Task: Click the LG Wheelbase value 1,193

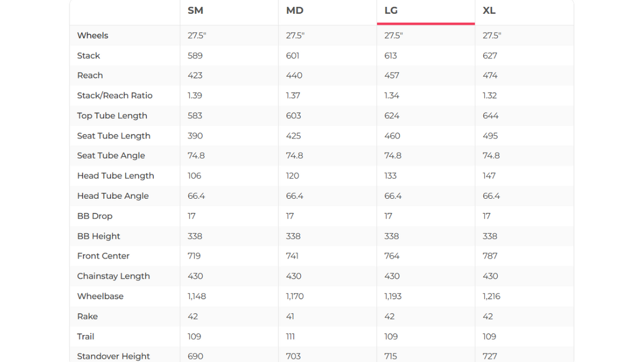Action: [x=393, y=296]
